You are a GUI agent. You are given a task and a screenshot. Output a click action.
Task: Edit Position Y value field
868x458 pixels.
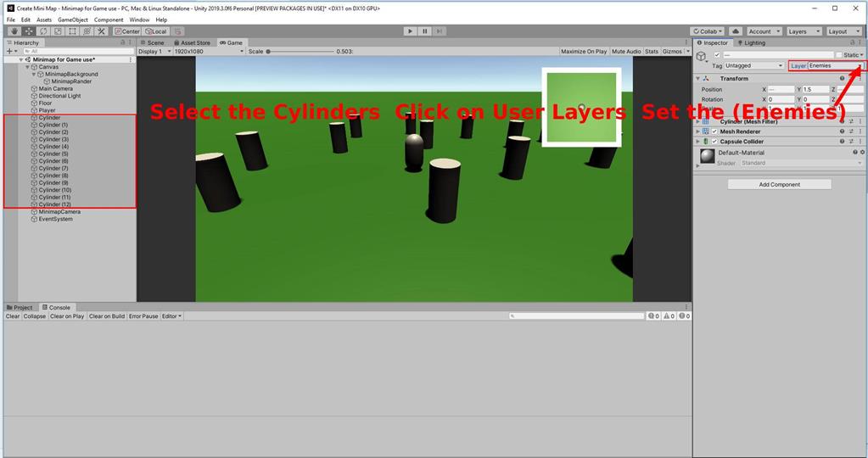tap(815, 90)
